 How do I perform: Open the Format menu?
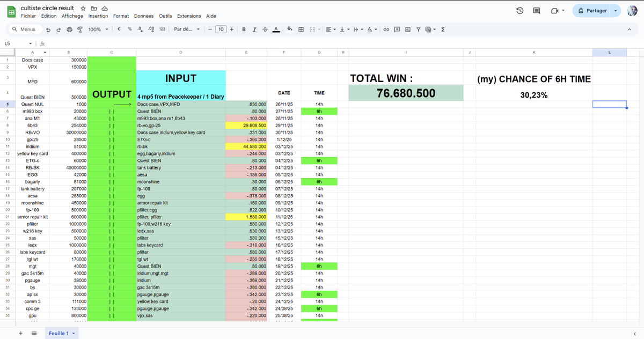pos(121,16)
